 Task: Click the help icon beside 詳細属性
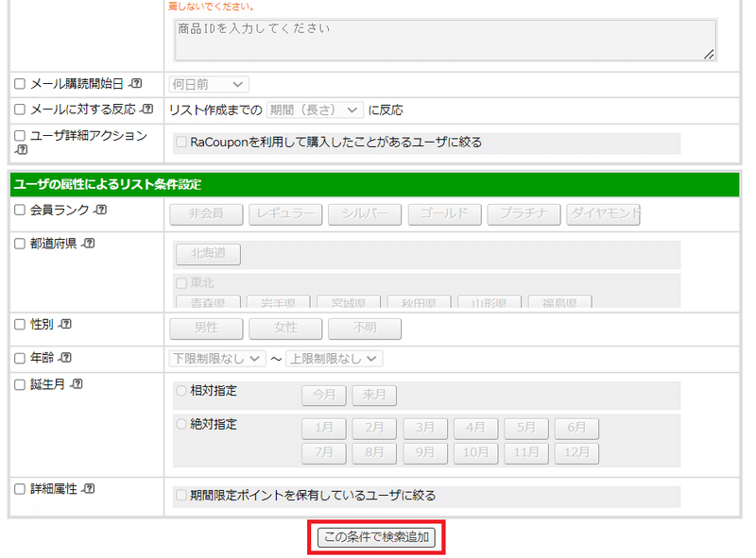(90, 487)
